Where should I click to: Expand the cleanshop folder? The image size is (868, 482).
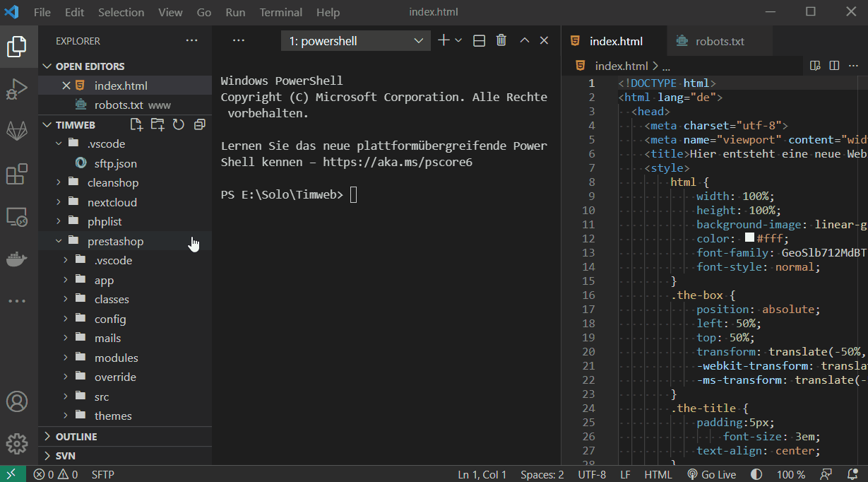coord(125,182)
